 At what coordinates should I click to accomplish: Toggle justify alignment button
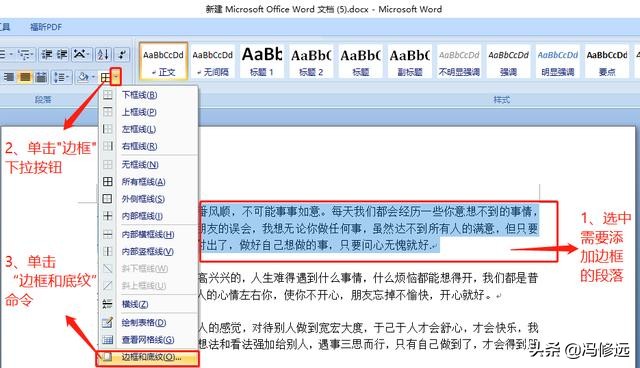[x=25, y=77]
